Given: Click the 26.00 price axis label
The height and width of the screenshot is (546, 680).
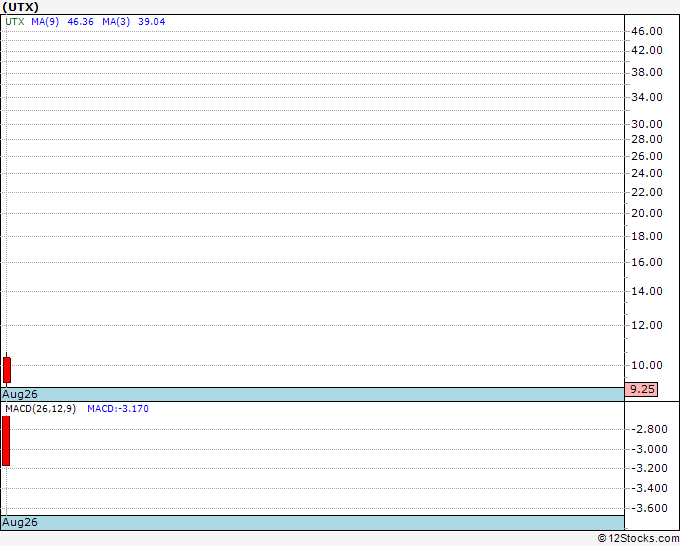Looking at the screenshot, I should pos(647,156).
